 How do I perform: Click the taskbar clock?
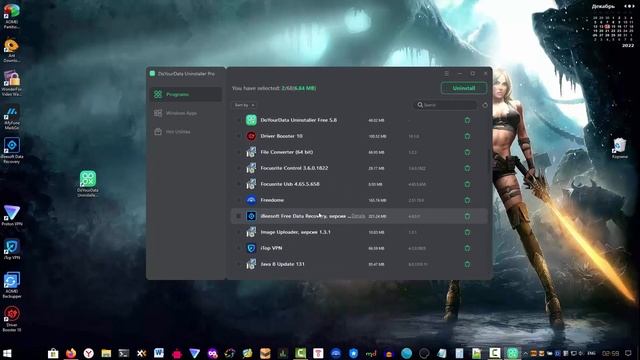(611, 353)
